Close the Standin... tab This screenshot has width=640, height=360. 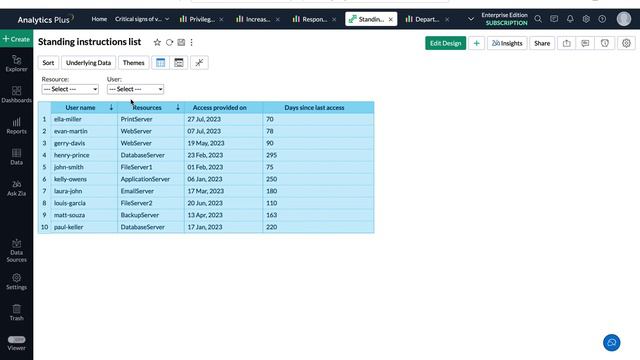pos(391,19)
